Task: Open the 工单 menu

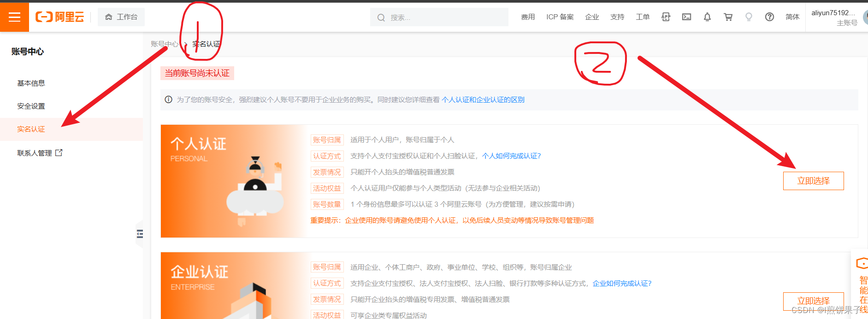Action: tap(643, 17)
